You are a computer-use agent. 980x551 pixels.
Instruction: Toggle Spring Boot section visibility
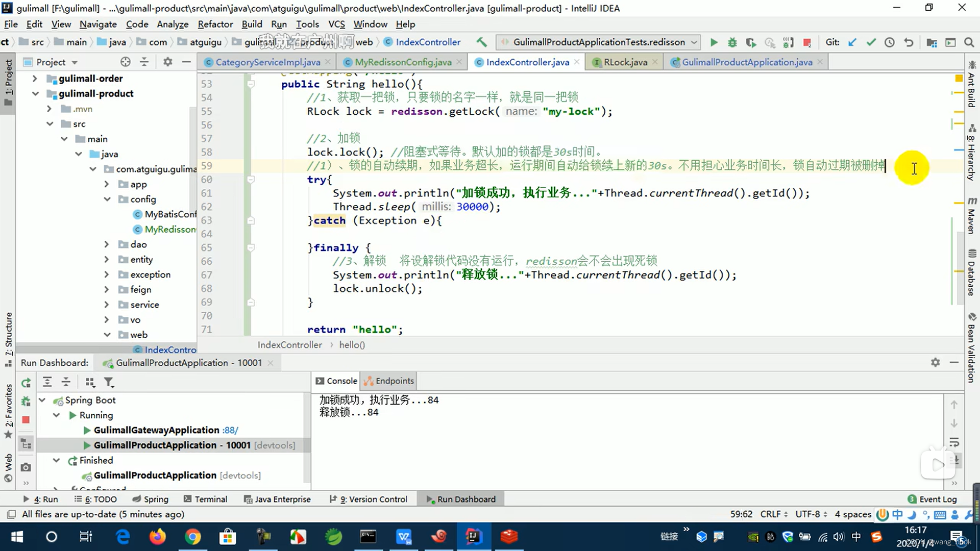(42, 399)
